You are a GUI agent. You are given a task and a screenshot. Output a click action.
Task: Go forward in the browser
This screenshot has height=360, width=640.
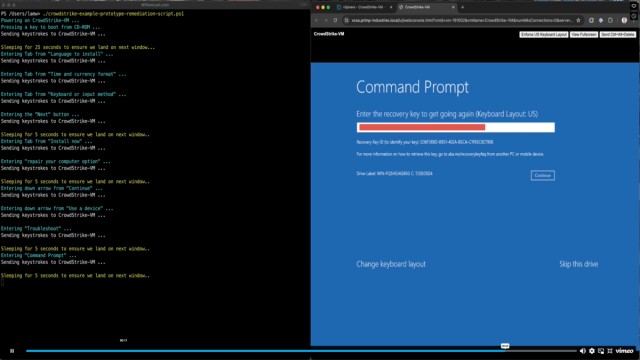pyautogui.click(x=326, y=20)
